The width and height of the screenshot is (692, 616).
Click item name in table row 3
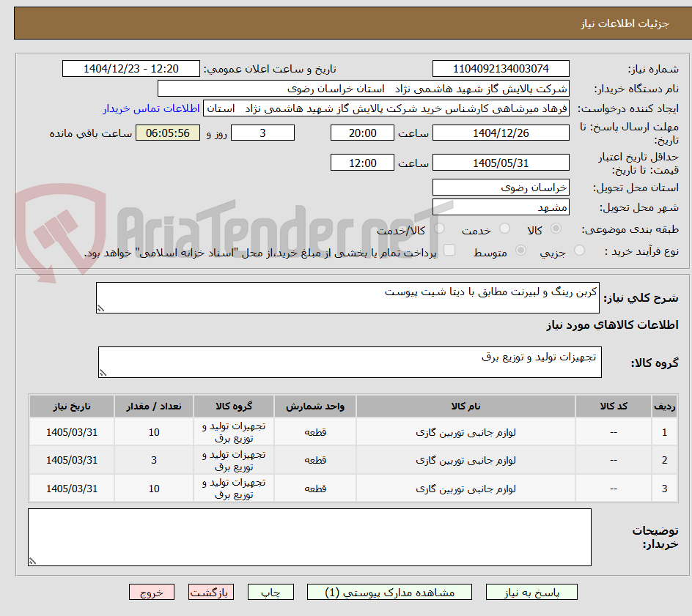point(465,489)
